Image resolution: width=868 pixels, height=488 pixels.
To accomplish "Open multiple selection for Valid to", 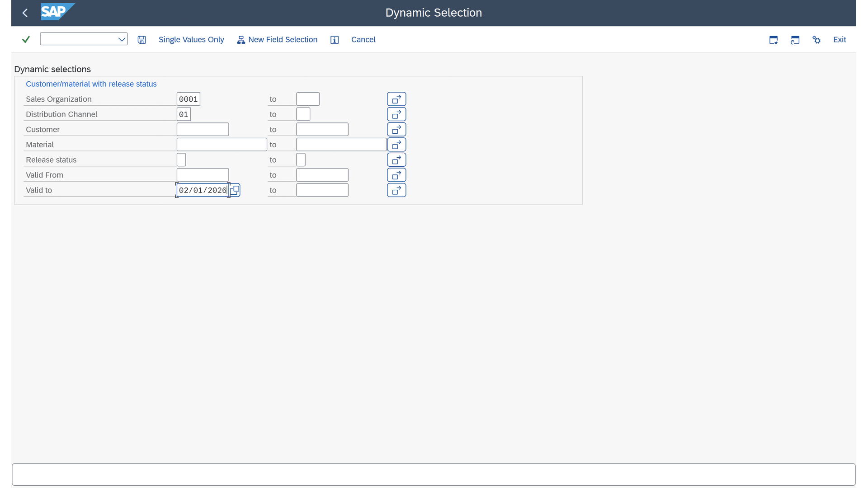I will point(396,190).
